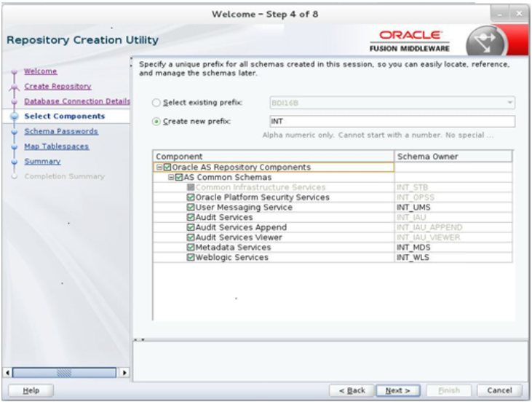The height and width of the screenshot is (402, 532).
Task: Minimize the Repository Creation Utility window
Action: pos(499,14)
